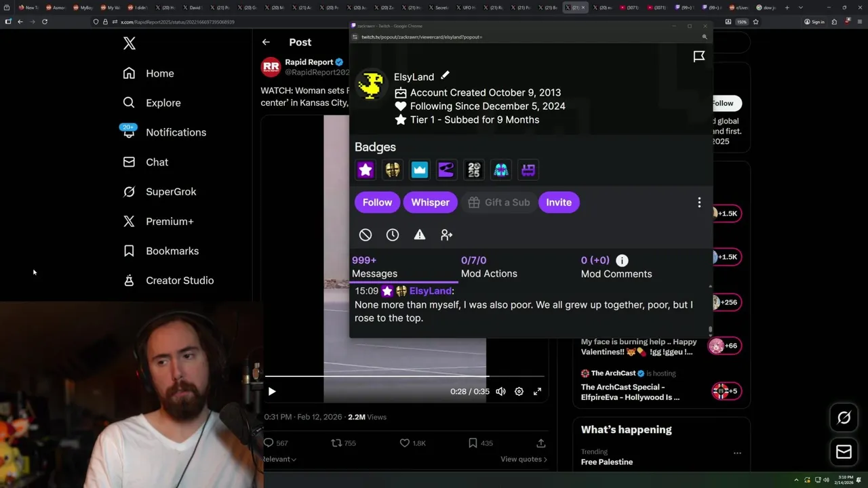Screen dimensions: 868x488
Task: Go back using the Post back arrow
Action: pos(266,42)
